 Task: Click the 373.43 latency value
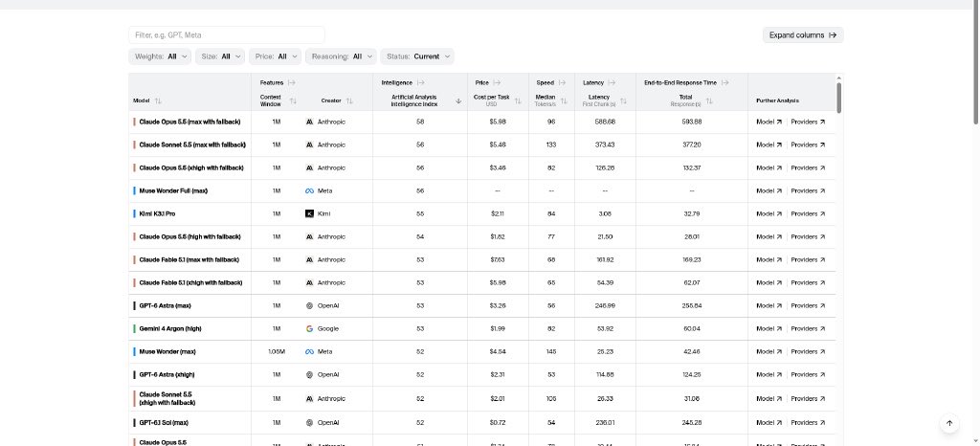pyautogui.click(x=605, y=145)
